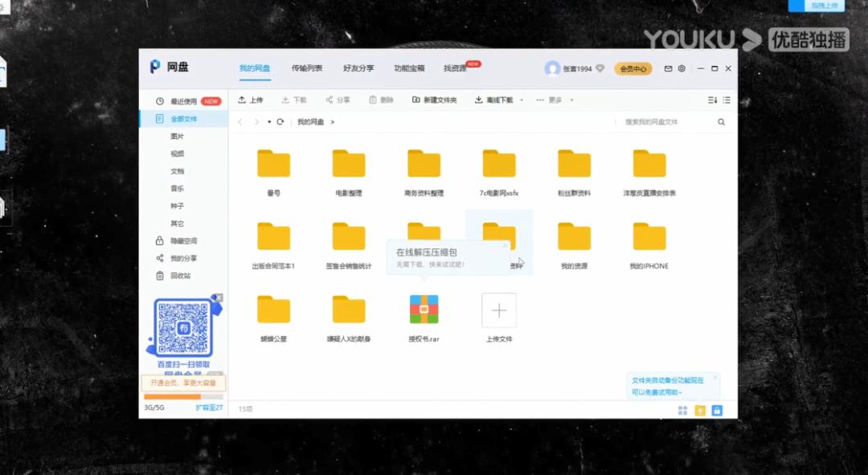This screenshot has height=475, width=868.
Task: Open the settings gear icon
Action: [x=682, y=68]
